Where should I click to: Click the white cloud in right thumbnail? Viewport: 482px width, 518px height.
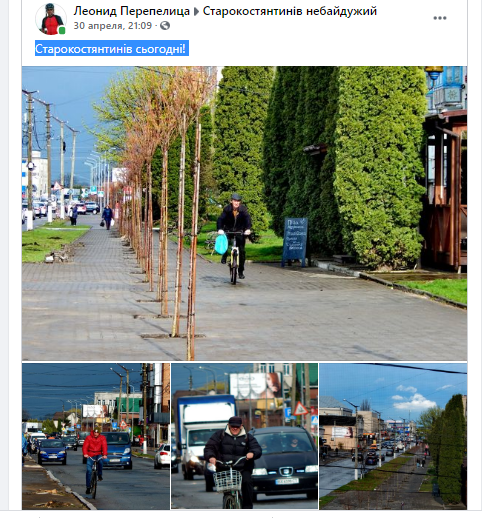tap(413, 401)
